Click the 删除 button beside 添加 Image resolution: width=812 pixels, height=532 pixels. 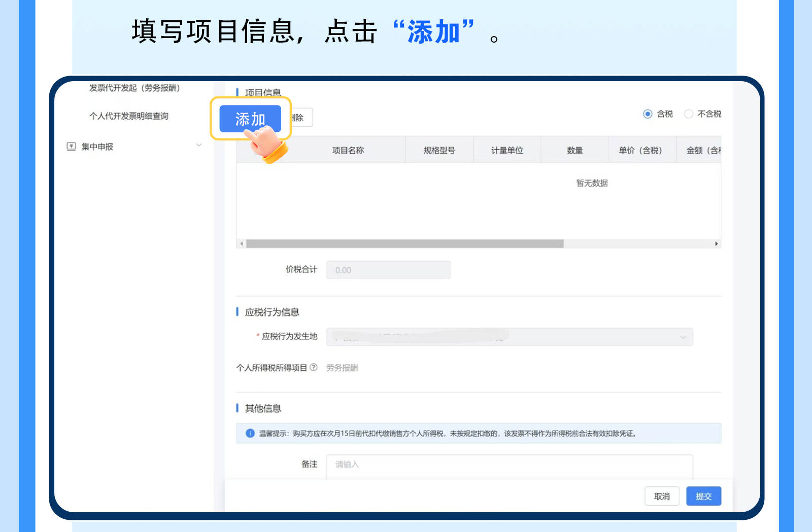point(300,118)
